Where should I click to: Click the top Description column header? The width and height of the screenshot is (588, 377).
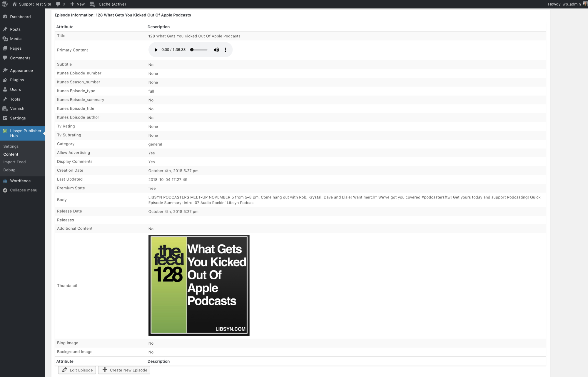tap(159, 27)
